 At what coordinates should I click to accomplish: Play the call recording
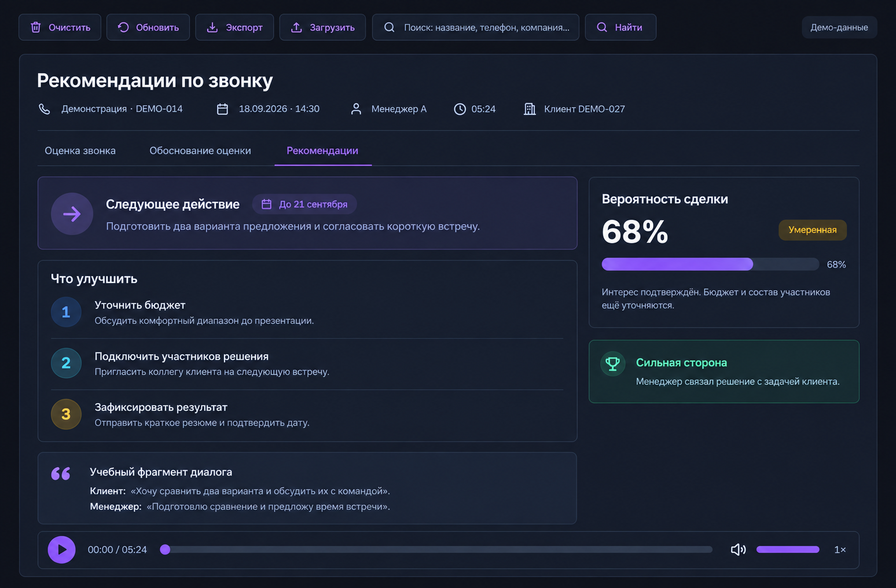click(x=62, y=549)
